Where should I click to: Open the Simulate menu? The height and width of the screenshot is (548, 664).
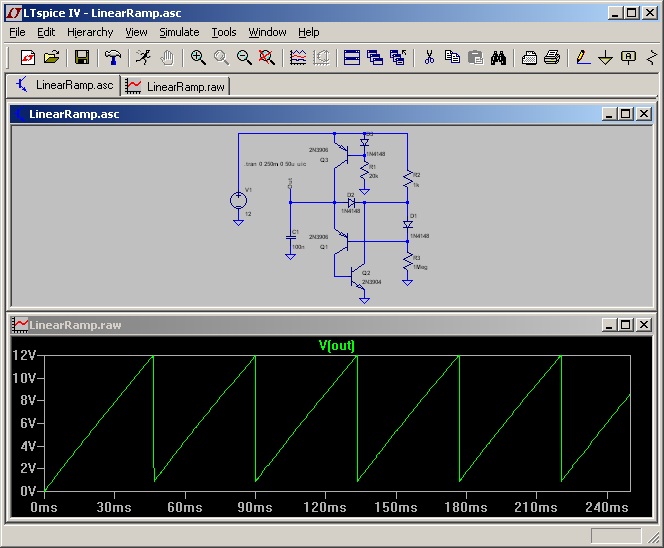coord(179,32)
